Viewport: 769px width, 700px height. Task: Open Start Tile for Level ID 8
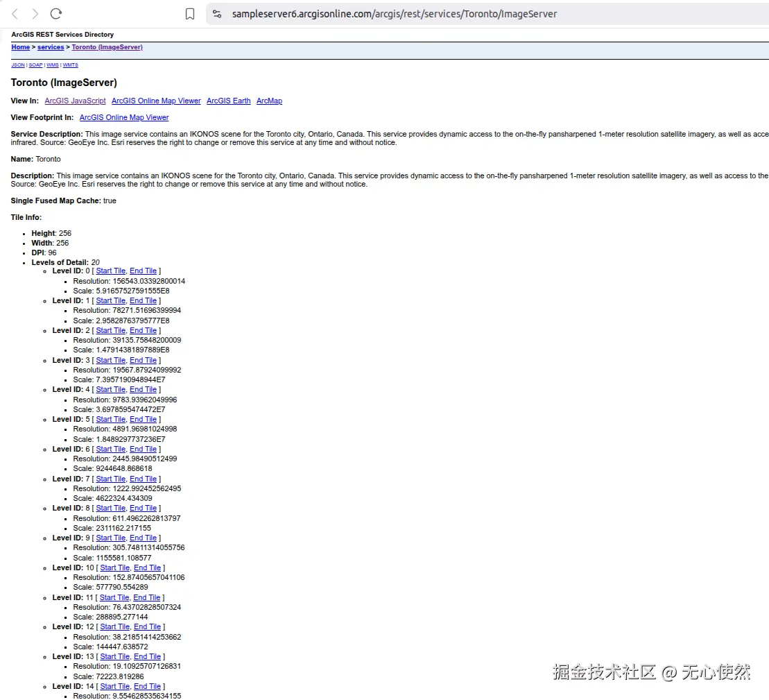tap(111, 509)
